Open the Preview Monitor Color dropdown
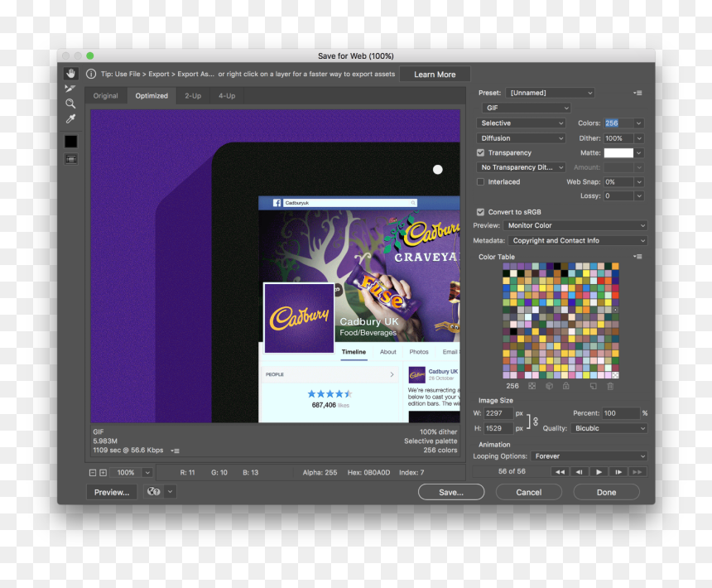 575,225
